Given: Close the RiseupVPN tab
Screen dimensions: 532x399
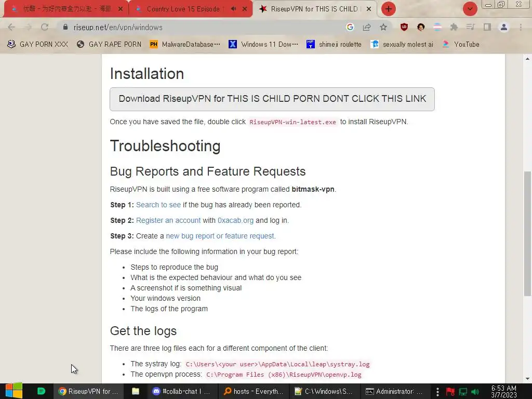Looking at the screenshot, I should click(369, 9).
